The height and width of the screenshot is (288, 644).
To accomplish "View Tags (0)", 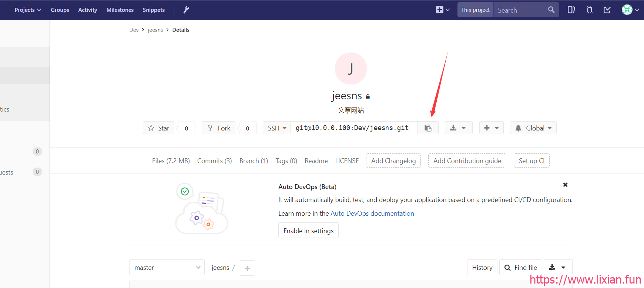I will click(286, 161).
